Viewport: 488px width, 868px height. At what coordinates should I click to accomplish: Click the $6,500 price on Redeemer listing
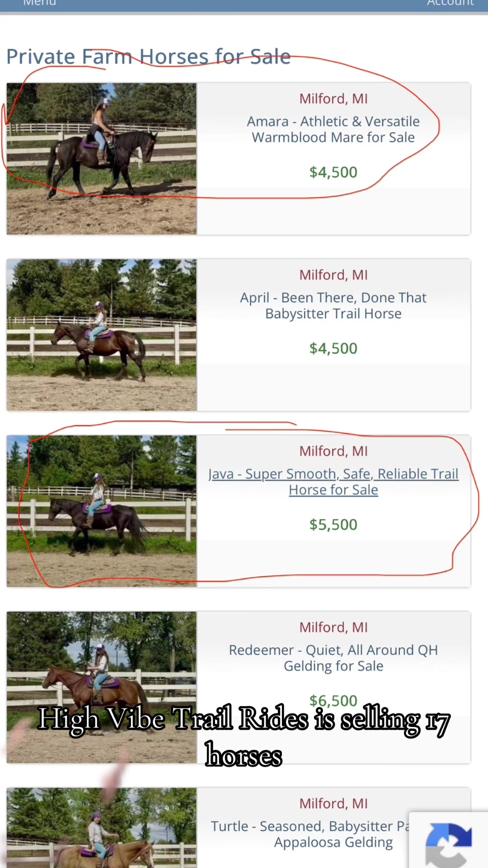333,701
